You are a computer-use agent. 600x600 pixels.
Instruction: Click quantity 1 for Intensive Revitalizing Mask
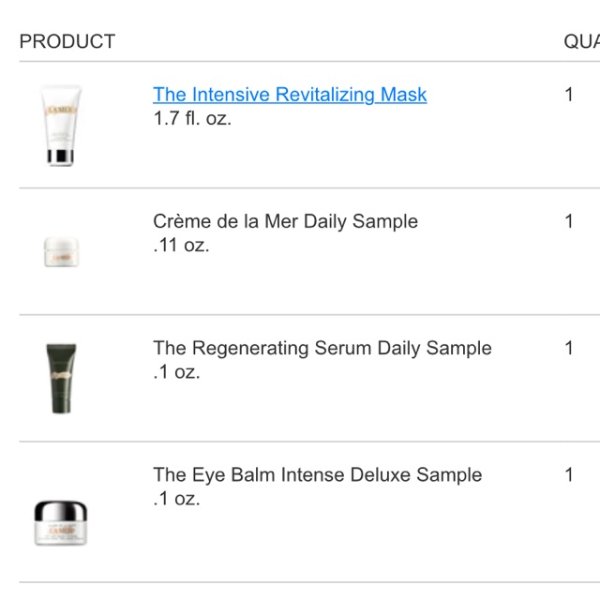click(x=569, y=95)
